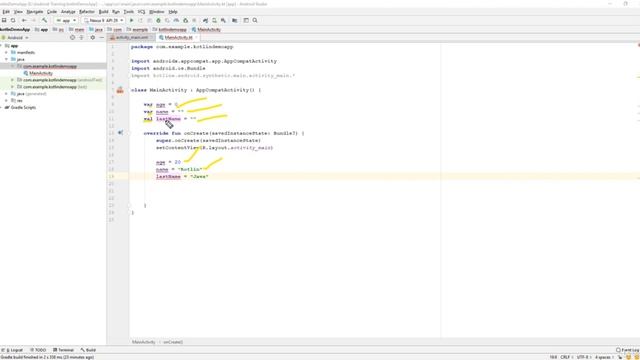Click the Sync/Reload toolbar icon

click(x=13, y=20)
